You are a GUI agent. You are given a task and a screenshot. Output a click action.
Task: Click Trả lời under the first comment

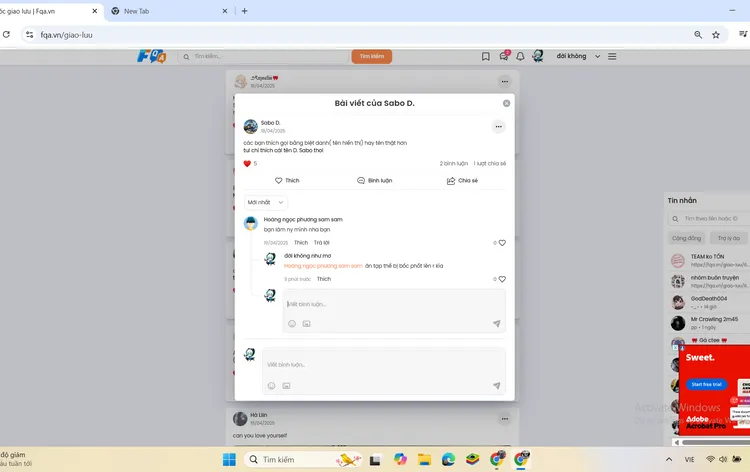(x=321, y=243)
